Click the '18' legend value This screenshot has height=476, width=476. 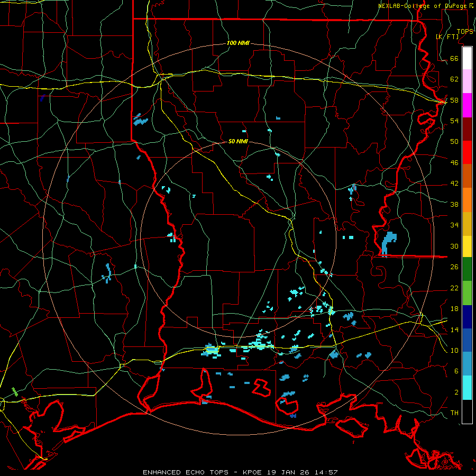(x=454, y=308)
